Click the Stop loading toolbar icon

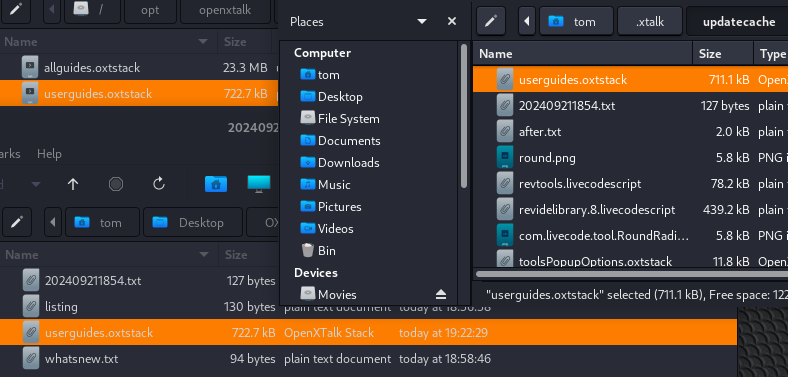point(116,184)
